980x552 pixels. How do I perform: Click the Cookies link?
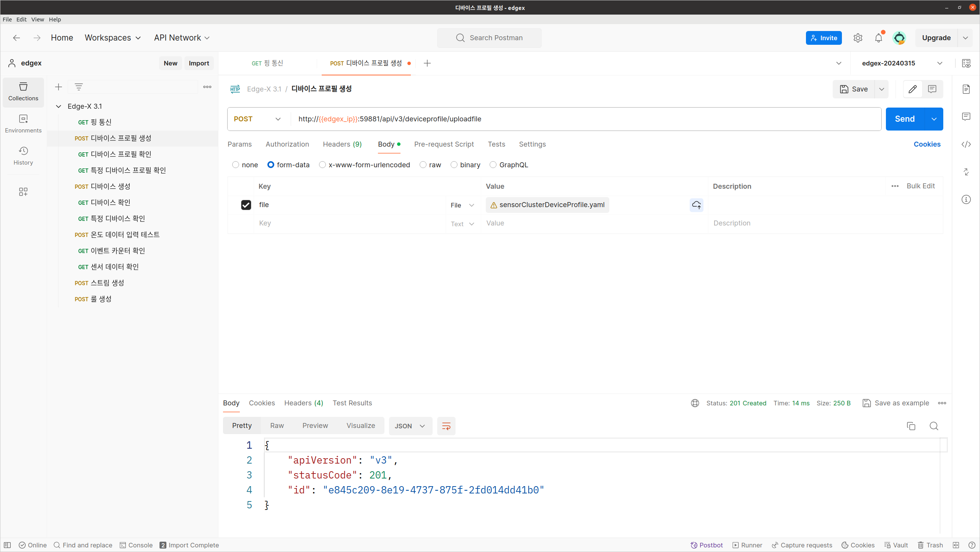[x=927, y=144]
